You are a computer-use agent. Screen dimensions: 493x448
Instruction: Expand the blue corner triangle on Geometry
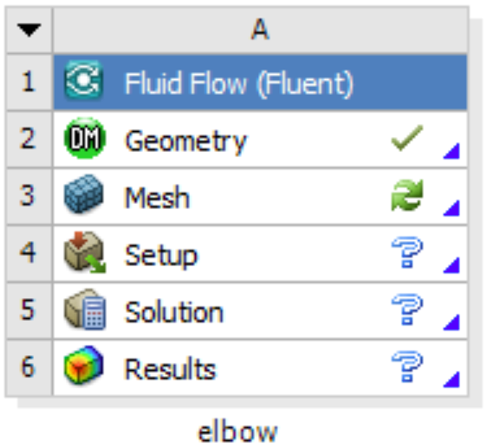[452, 151]
